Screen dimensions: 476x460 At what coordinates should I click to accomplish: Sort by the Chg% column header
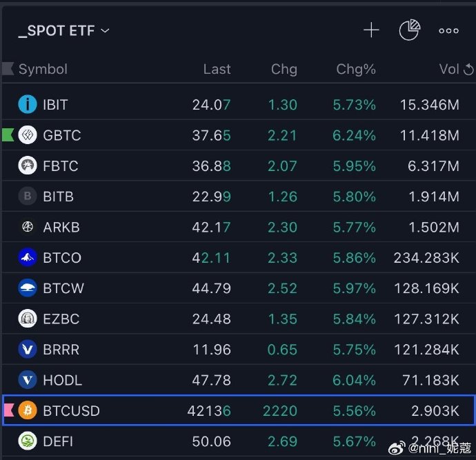pyautogui.click(x=356, y=69)
